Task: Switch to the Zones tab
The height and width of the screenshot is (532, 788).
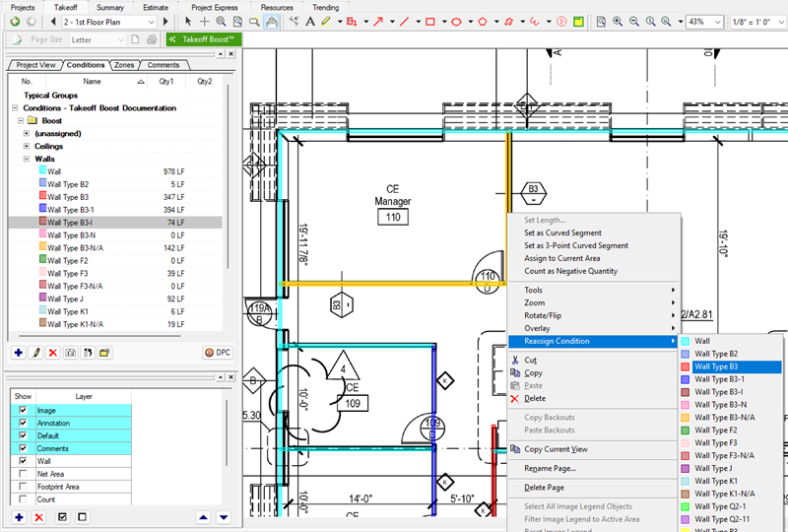Action: tap(124, 65)
